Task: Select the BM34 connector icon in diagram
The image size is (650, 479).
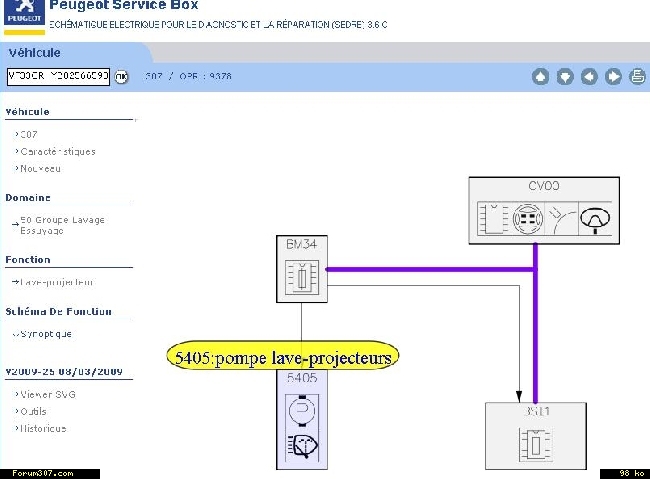Action: 302,277
